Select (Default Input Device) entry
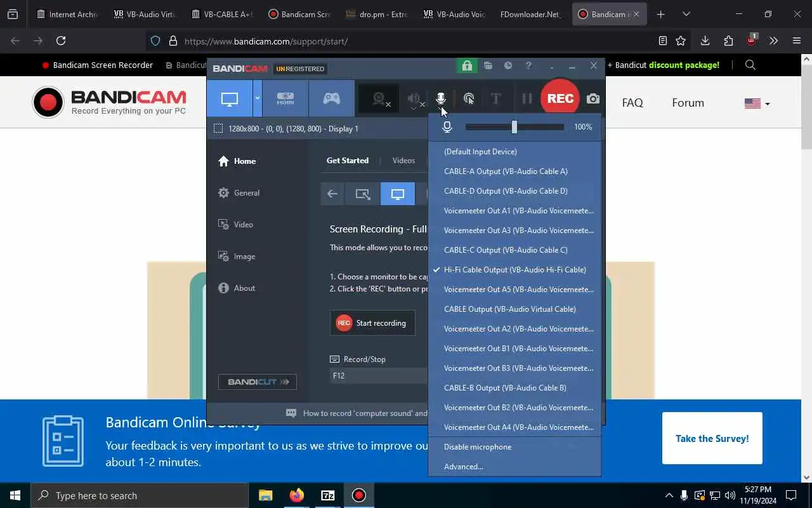The image size is (812, 508). (514, 152)
